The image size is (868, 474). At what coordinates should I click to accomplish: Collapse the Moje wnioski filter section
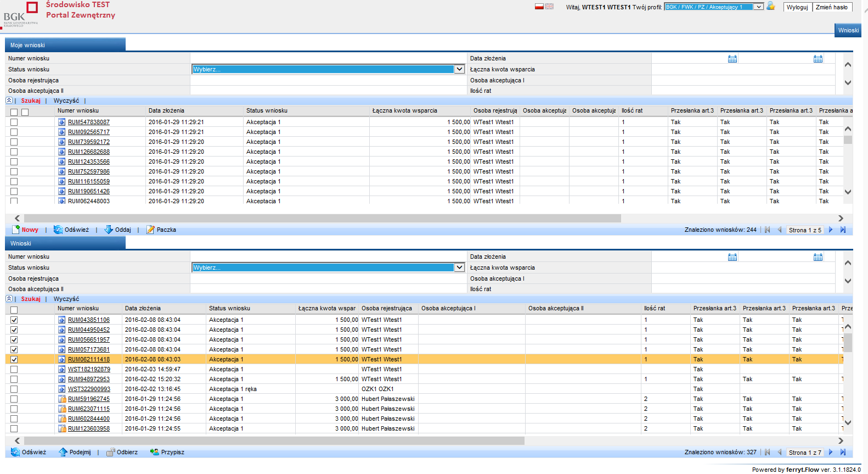9,101
